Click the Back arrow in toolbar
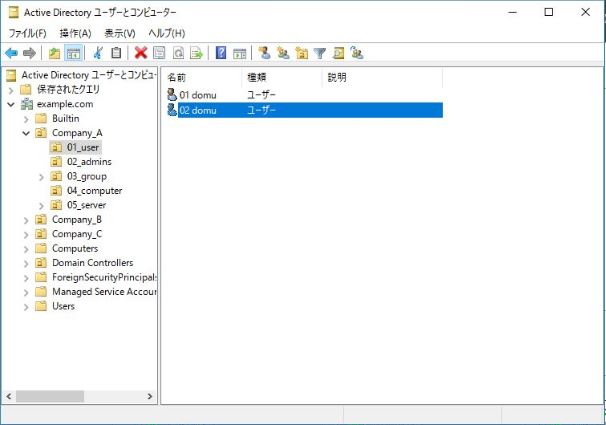Image resolution: width=606 pixels, height=425 pixels. tap(12, 53)
